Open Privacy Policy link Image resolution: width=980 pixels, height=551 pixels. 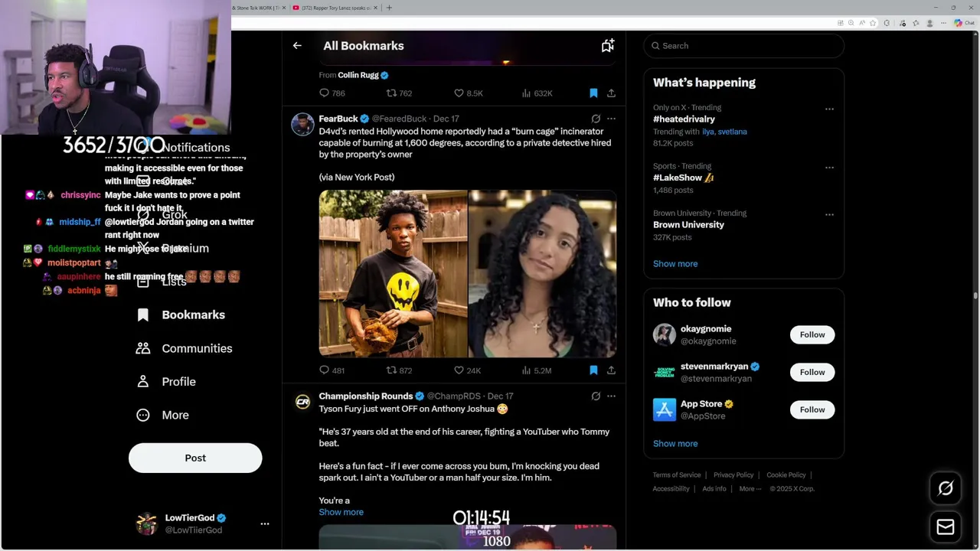click(733, 475)
